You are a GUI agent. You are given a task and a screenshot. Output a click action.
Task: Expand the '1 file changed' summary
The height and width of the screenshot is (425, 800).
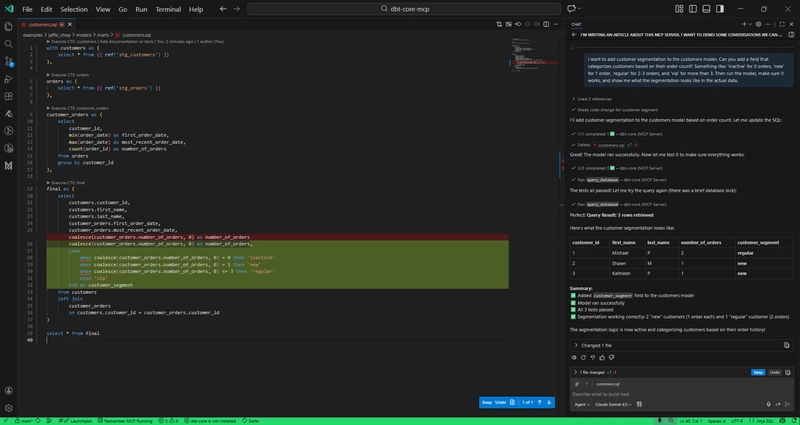595,372
